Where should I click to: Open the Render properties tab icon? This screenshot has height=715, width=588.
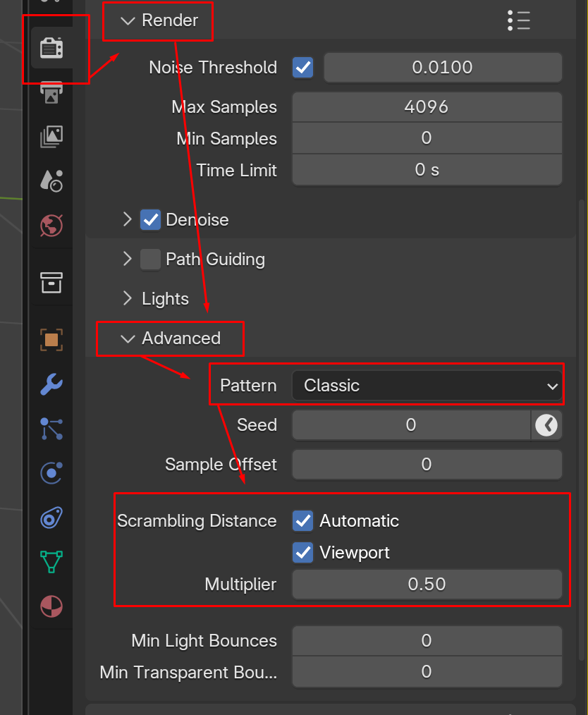(x=51, y=48)
